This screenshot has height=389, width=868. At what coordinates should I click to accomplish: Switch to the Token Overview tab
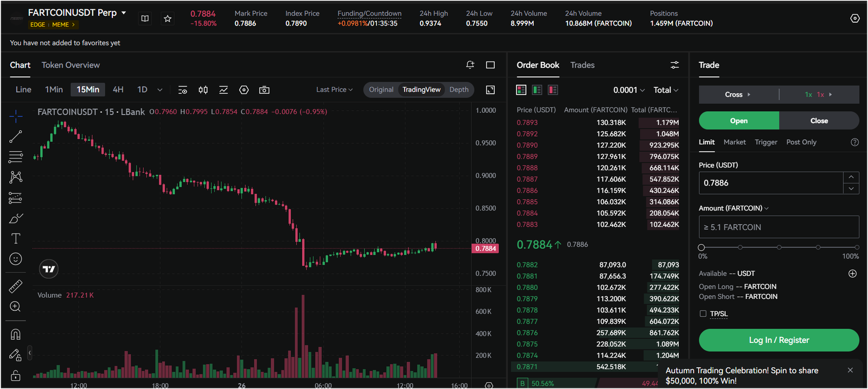tap(71, 65)
